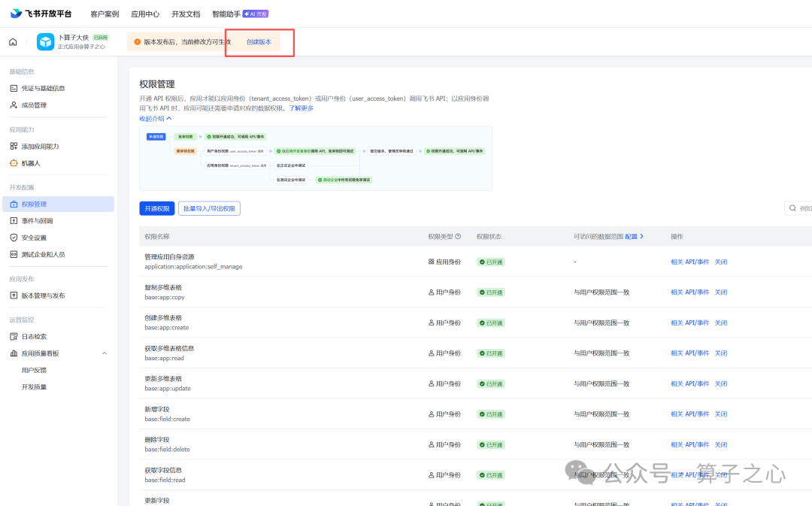812x506 pixels.
Task: Click the text 获取字段信息
Action: (x=163, y=471)
